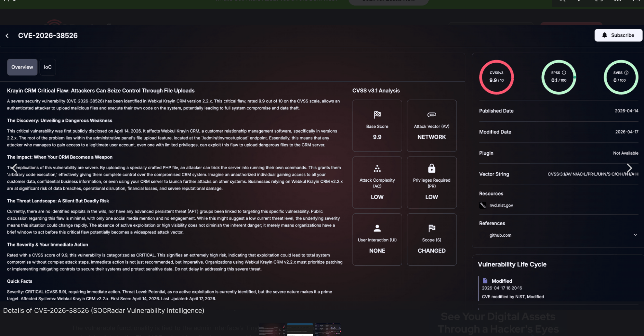644x336 pixels.
Task: Go back using the arrow beside CVE-2026-38526
Action: 7,36
